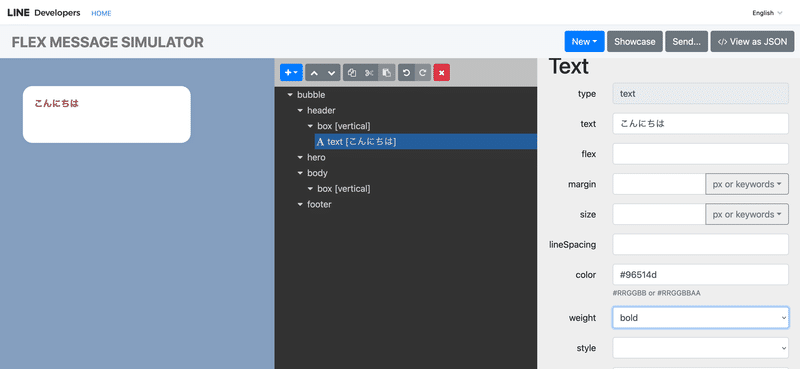Open the weight dropdown set to bold
This screenshot has height=369, width=800.
click(x=701, y=317)
